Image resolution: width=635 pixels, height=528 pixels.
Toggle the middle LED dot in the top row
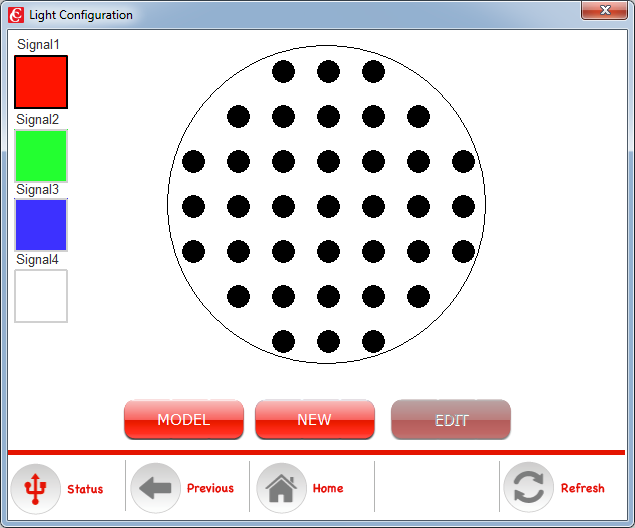click(328, 72)
